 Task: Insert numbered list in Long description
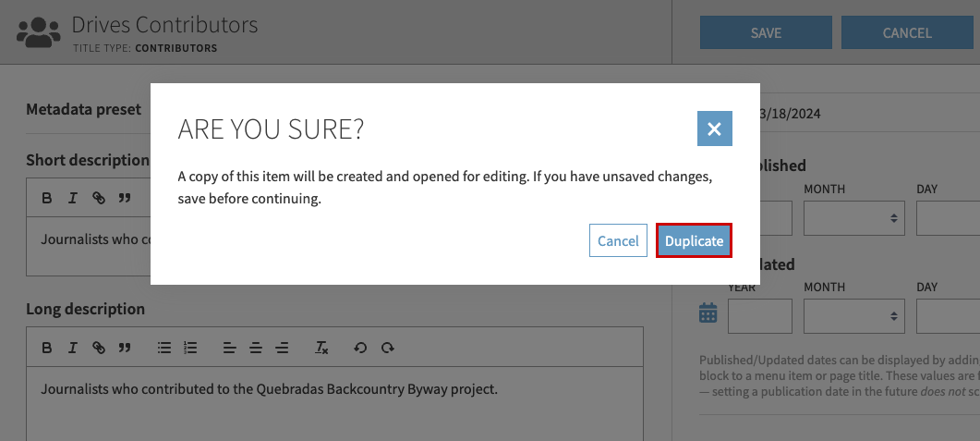point(190,348)
